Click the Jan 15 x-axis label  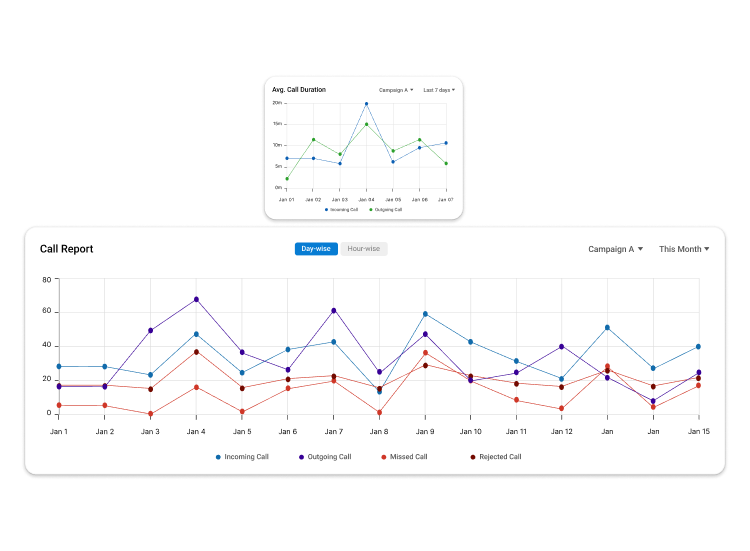pos(698,431)
